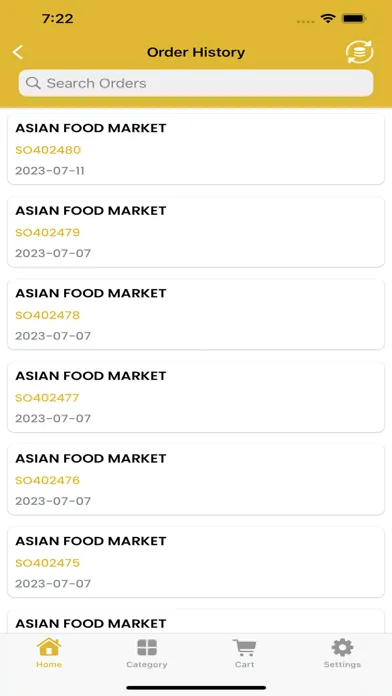
Task: Tap the back arrow icon
Action: point(18,52)
